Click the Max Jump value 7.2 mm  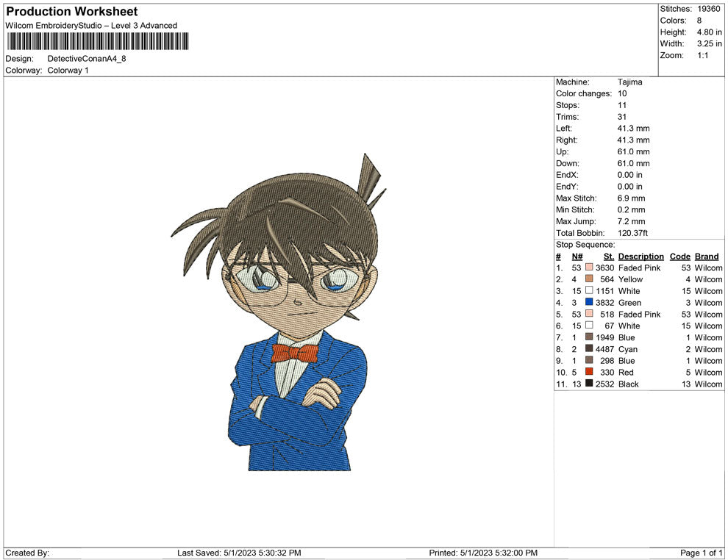point(631,221)
